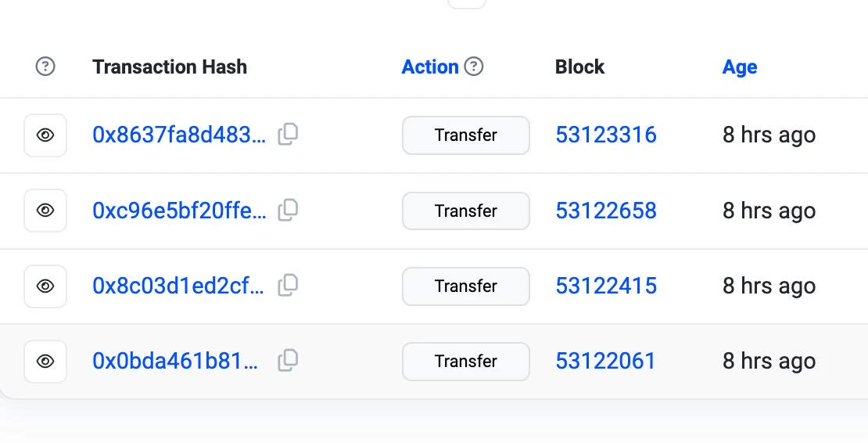This screenshot has height=443, width=868.
Task: Open transaction 0x0bda461b81 details
Action: click(175, 361)
